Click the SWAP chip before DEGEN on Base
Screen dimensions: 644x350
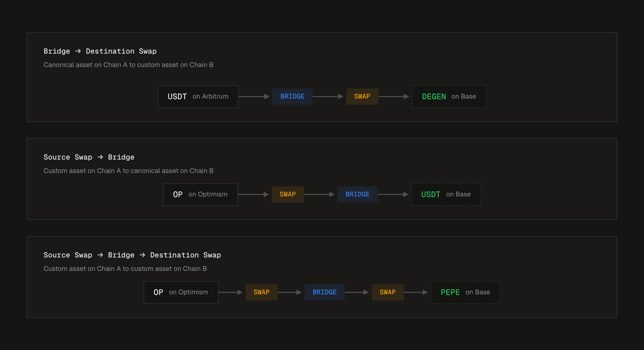coord(362,97)
